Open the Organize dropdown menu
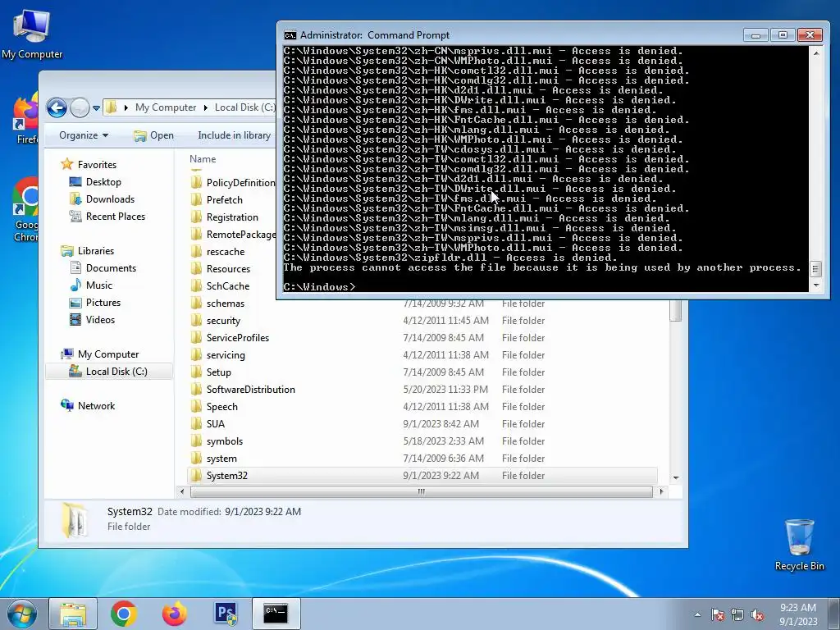 84,135
